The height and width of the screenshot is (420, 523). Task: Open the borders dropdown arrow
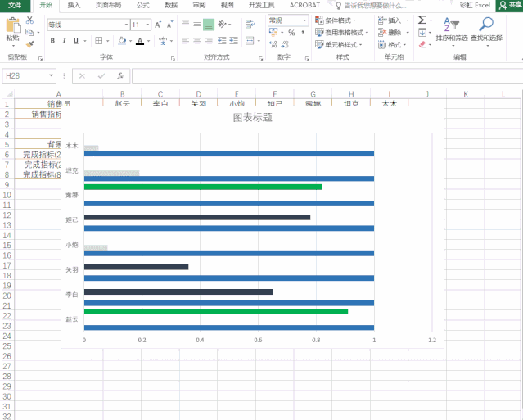(108, 41)
